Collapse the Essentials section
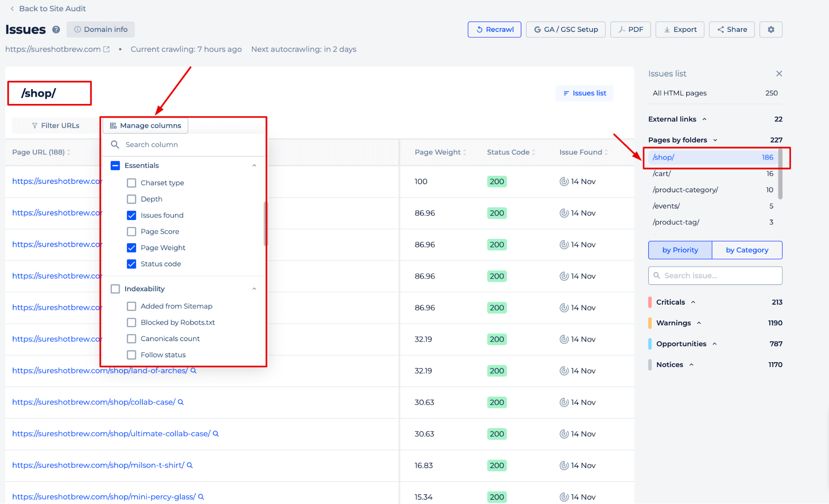 tap(254, 165)
